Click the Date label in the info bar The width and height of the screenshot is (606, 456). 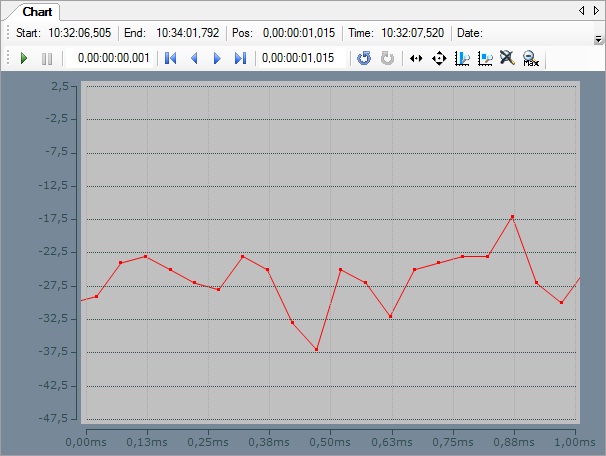coord(470,33)
